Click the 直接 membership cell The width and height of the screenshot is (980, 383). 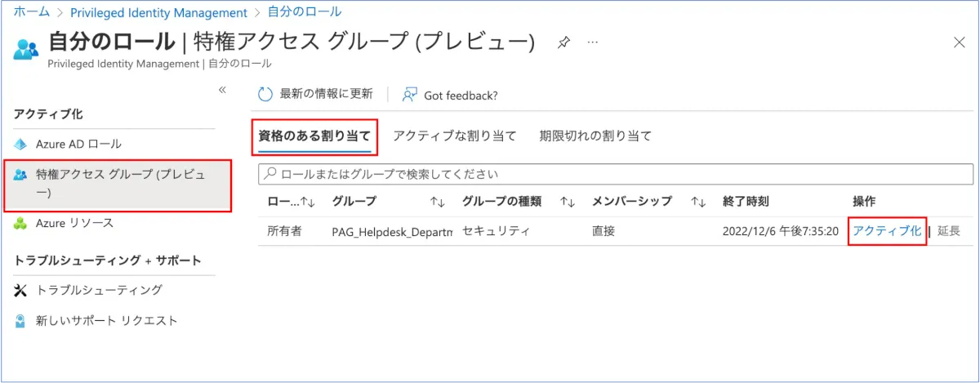pos(604,231)
